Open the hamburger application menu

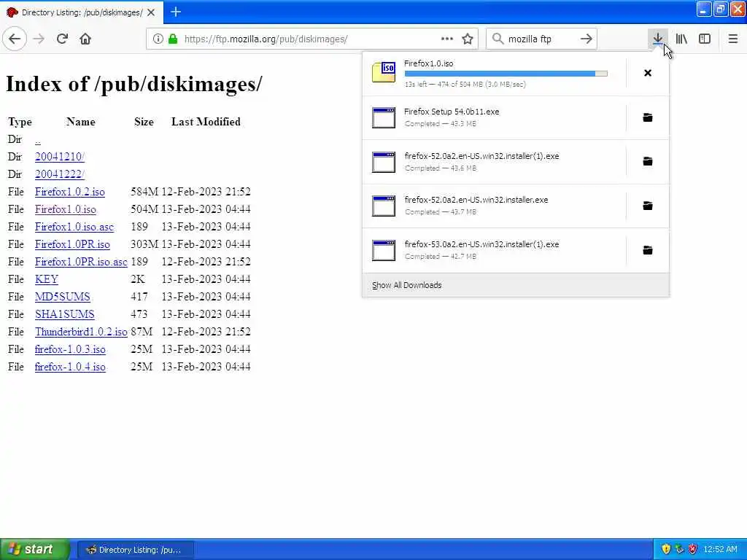click(733, 39)
